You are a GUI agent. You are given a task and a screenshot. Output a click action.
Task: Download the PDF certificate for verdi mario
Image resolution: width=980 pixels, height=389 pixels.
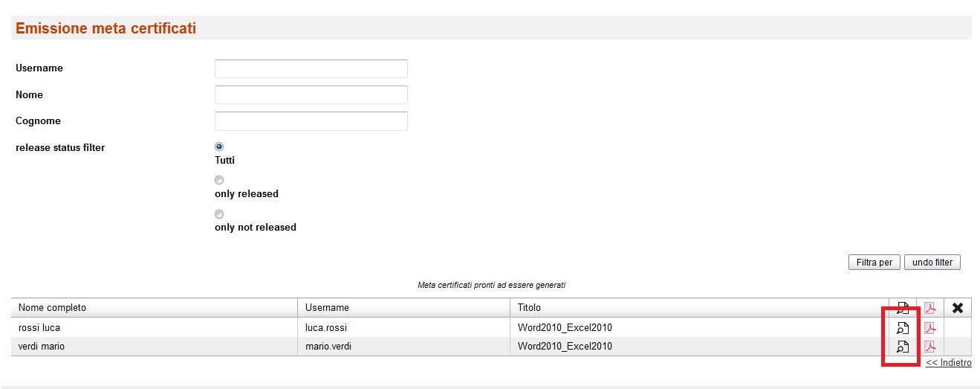tap(929, 346)
